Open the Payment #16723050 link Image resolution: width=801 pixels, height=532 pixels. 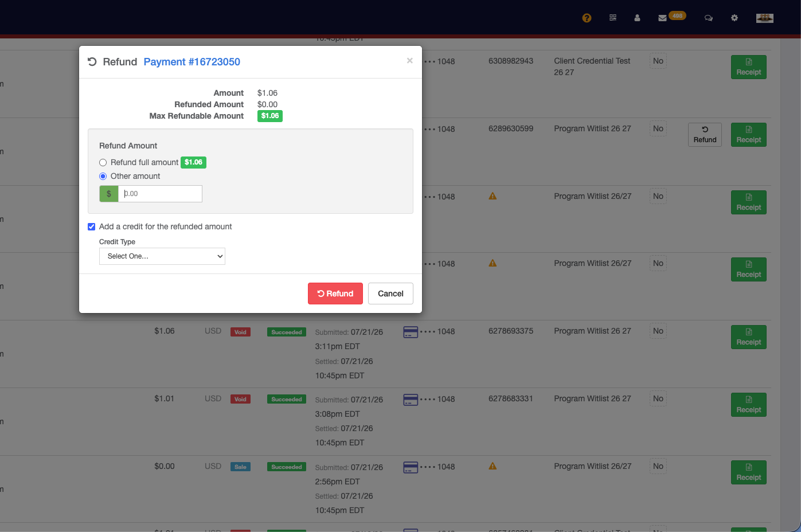coord(192,62)
